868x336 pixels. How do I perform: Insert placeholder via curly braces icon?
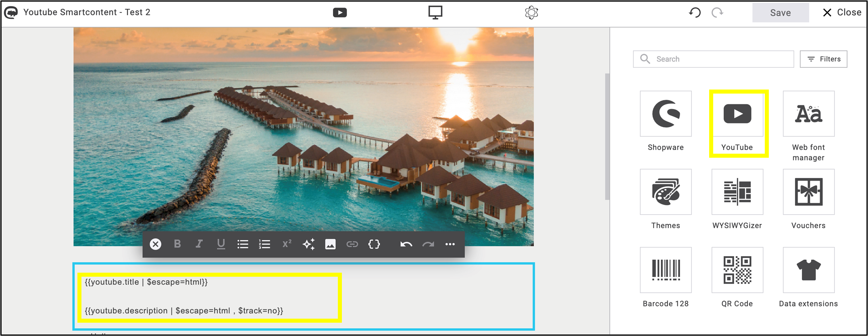pos(374,244)
